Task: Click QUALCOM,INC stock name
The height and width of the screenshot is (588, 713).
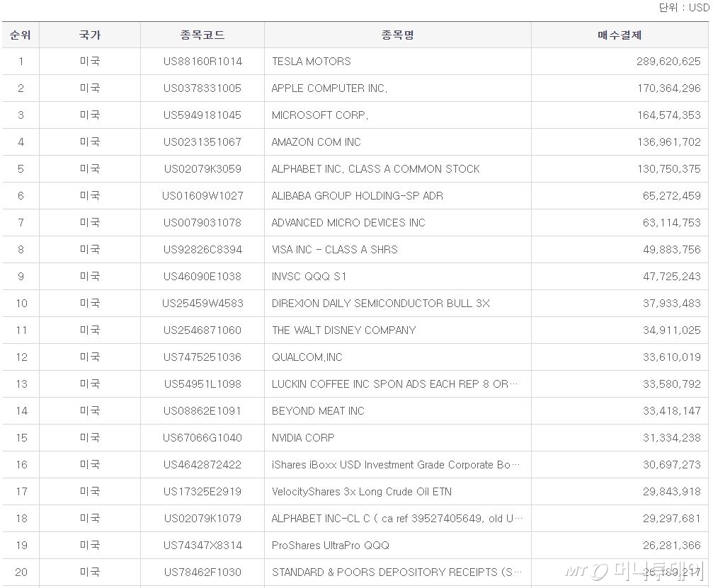Action: pos(307,357)
